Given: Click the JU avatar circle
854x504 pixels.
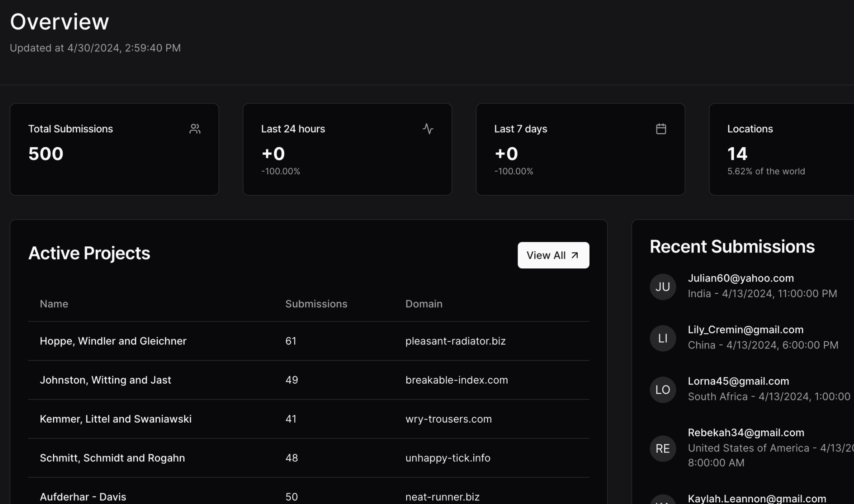Looking at the screenshot, I should pos(663,287).
